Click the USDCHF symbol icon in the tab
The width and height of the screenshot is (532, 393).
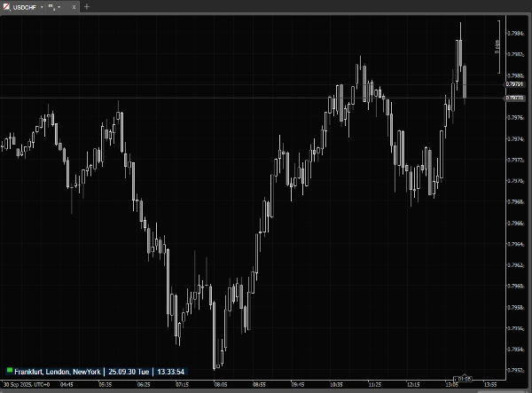6,5
